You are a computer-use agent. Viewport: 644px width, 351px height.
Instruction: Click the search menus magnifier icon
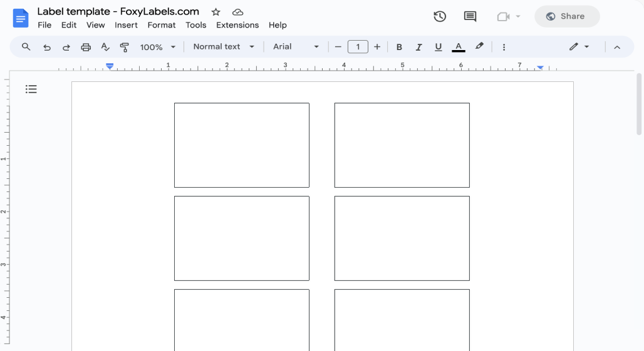coord(26,47)
